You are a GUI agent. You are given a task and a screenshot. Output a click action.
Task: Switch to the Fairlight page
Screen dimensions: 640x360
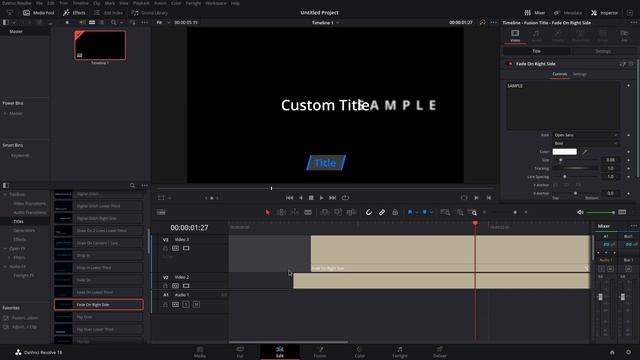tap(400, 352)
